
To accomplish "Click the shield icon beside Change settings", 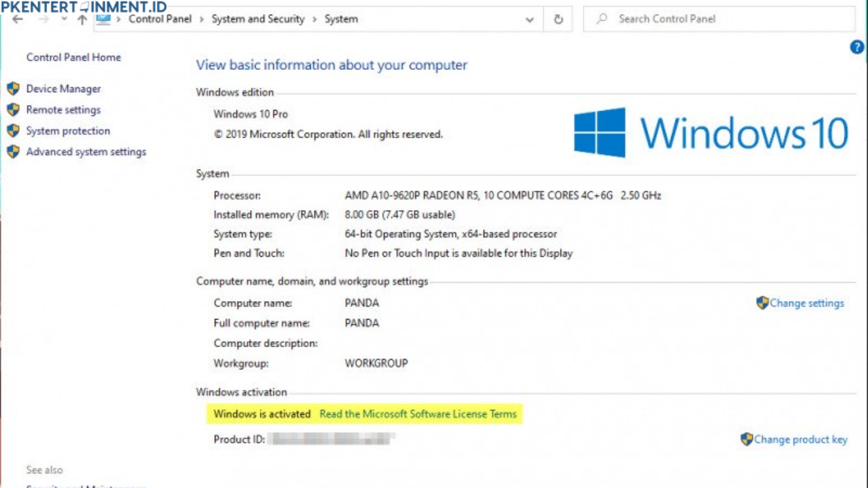I will tap(763, 303).
